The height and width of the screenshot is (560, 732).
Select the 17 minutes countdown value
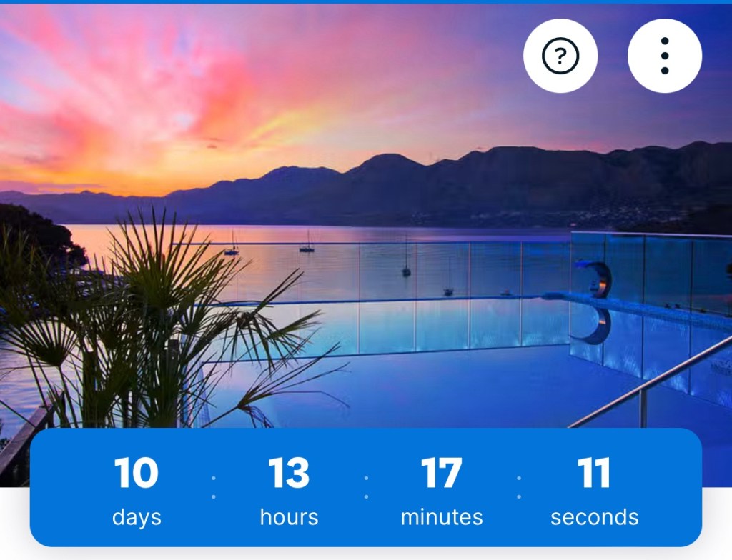click(x=442, y=473)
